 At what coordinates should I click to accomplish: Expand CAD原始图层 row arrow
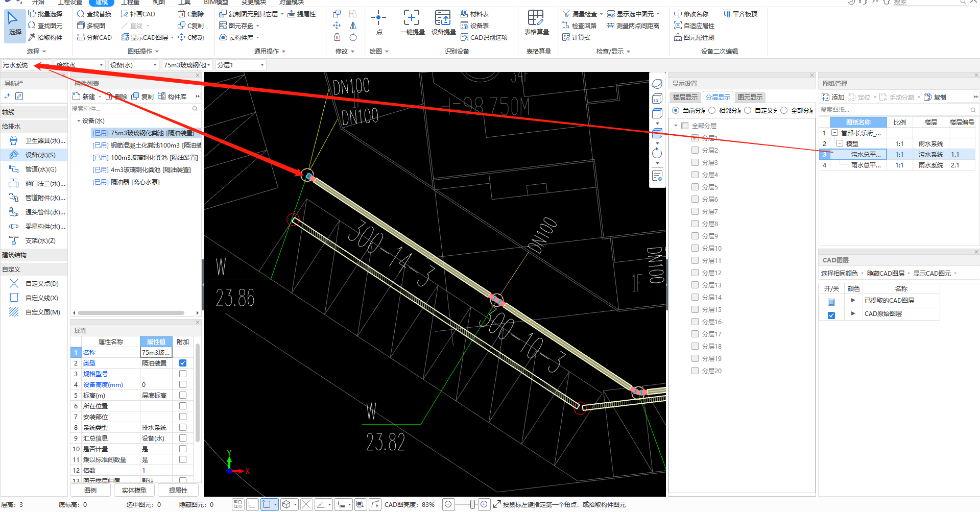853,313
